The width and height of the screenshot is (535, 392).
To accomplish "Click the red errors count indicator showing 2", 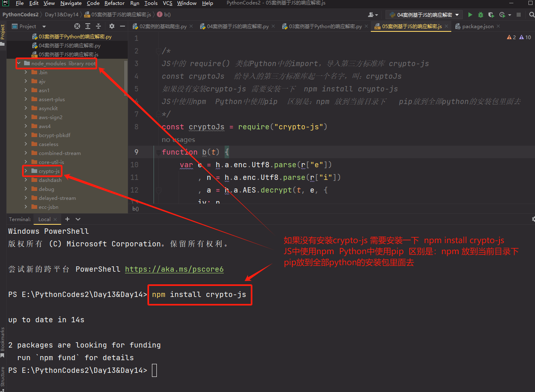I will click(511, 37).
